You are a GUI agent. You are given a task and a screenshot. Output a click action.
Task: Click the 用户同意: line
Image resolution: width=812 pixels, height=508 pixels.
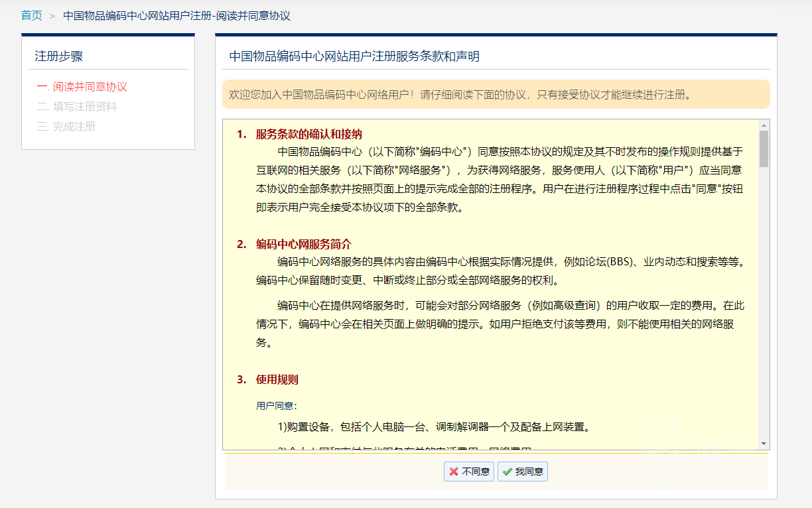tap(277, 405)
